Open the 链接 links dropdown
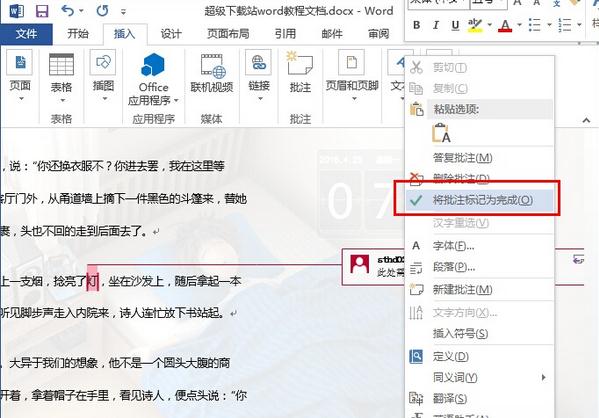 tap(259, 76)
